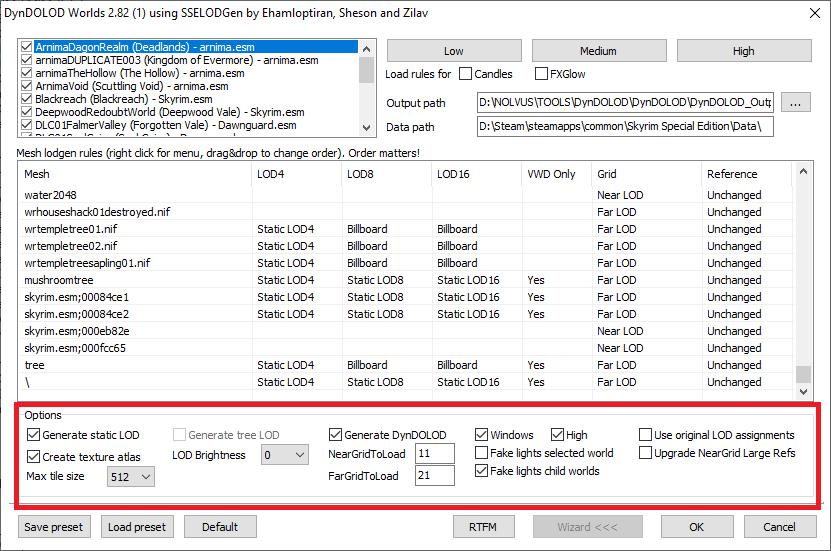Viewport: 831px width, 551px height.
Task: Select skyrim.esm;000eb82e rule row
Action: (x=407, y=331)
